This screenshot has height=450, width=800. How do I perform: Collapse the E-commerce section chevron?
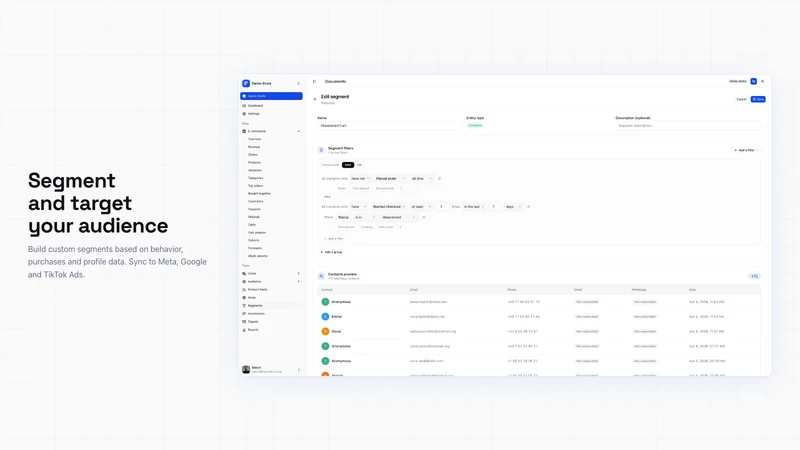(298, 131)
